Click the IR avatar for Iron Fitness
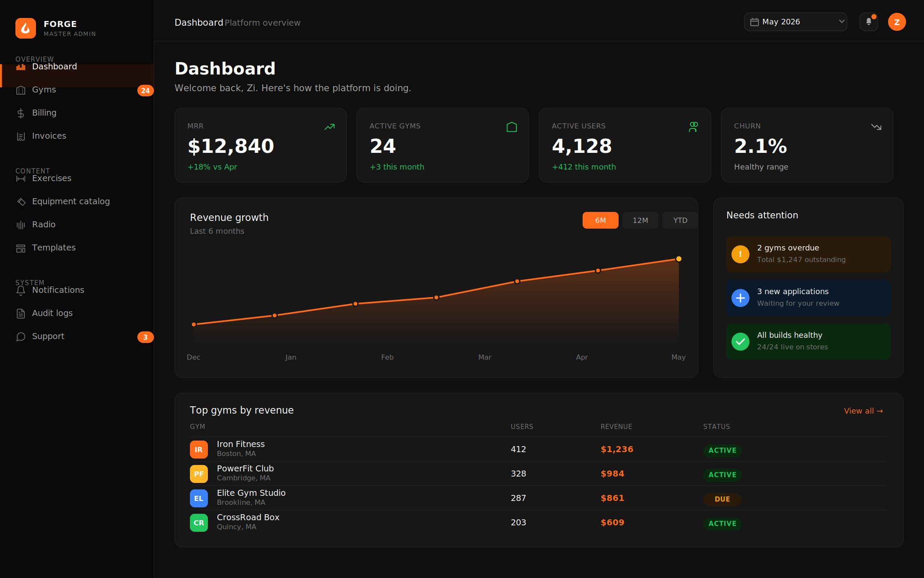Image resolution: width=924 pixels, height=578 pixels. [x=199, y=450]
